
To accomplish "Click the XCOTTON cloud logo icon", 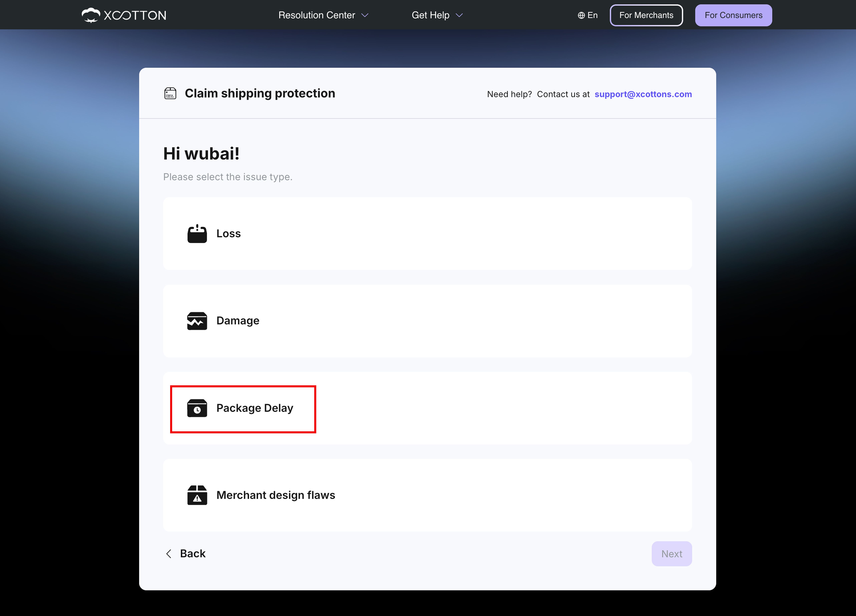I will click(91, 15).
